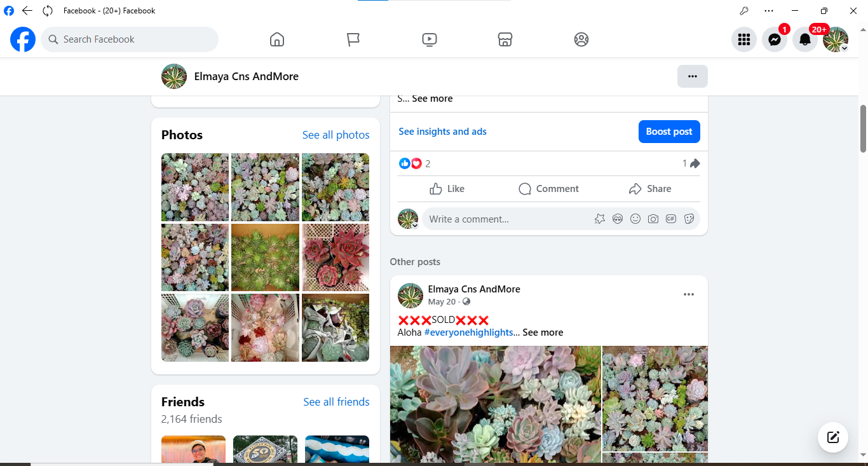This screenshot has width=868, height=466.
Task: Open the SOLD post's small right-side succulent image
Action: [x=655, y=399]
